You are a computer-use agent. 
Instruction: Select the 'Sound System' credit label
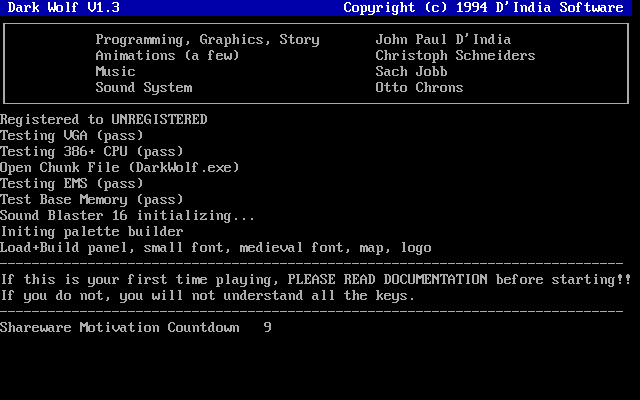click(144, 88)
